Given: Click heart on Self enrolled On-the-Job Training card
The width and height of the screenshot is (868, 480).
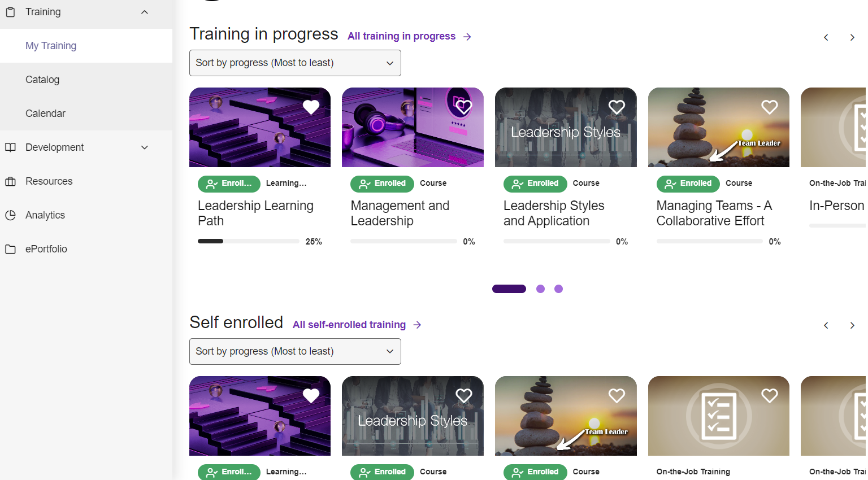Looking at the screenshot, I should pyautogui.click(x=770, y=395).
